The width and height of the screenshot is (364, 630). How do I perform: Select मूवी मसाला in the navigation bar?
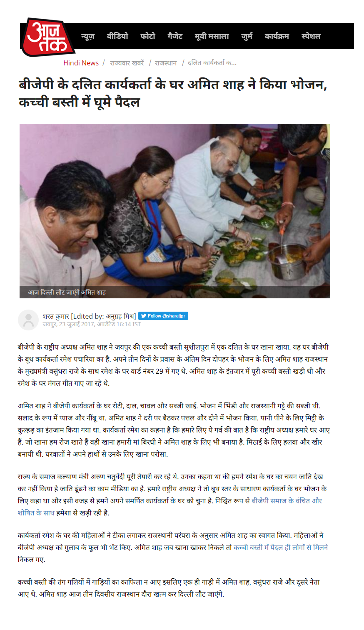click(212, 36)
